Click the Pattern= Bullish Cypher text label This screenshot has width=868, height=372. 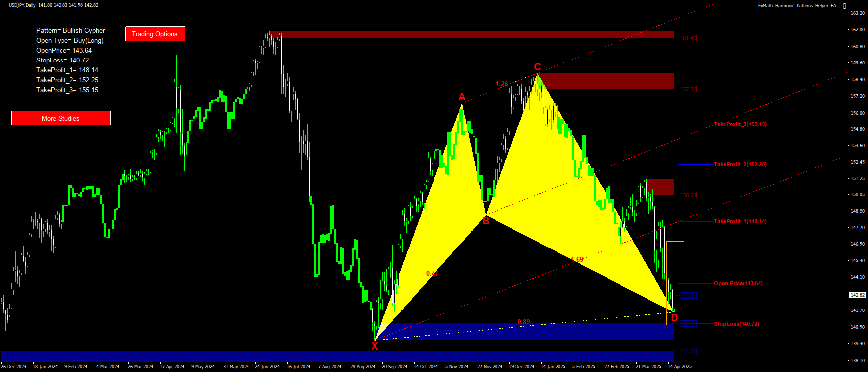70,31
